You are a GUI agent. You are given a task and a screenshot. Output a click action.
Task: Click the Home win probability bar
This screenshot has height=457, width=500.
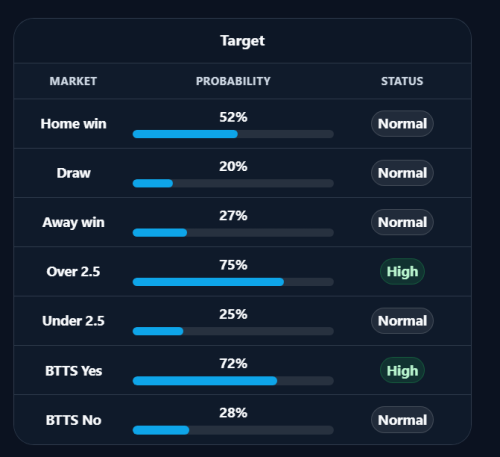pyautogui.click(x=233, y=134)
